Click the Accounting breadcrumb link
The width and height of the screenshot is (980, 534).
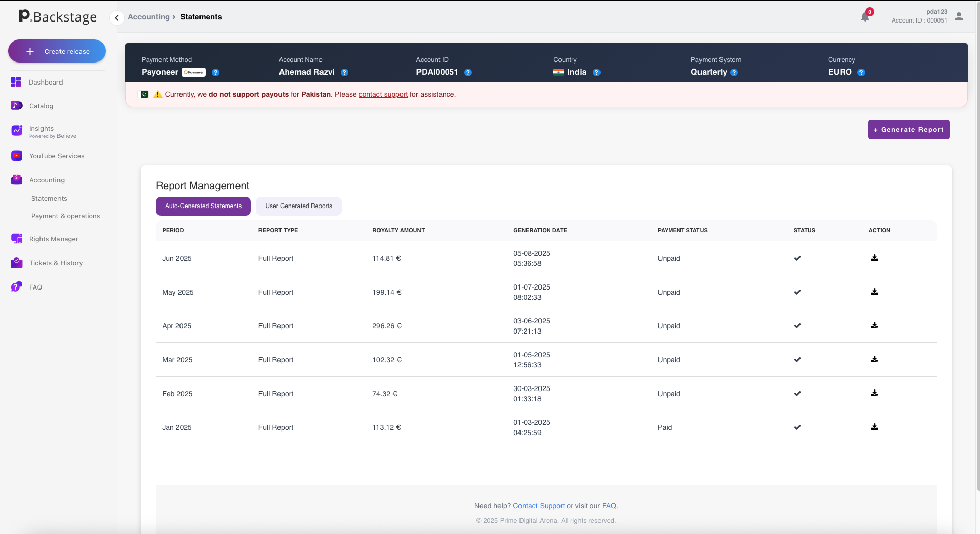point(148,17)
